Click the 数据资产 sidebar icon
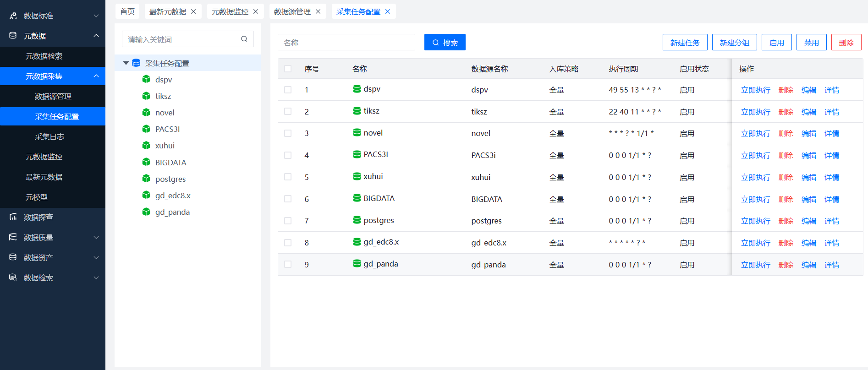The height and width of the screenshot is (370, 868). click(x=13, y=257)
